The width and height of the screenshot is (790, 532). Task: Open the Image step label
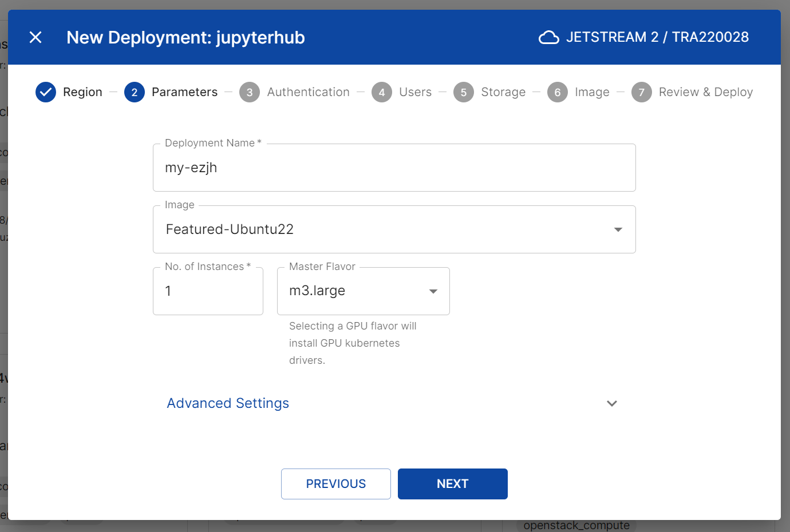pyautogui.click(x=592, y=92)
